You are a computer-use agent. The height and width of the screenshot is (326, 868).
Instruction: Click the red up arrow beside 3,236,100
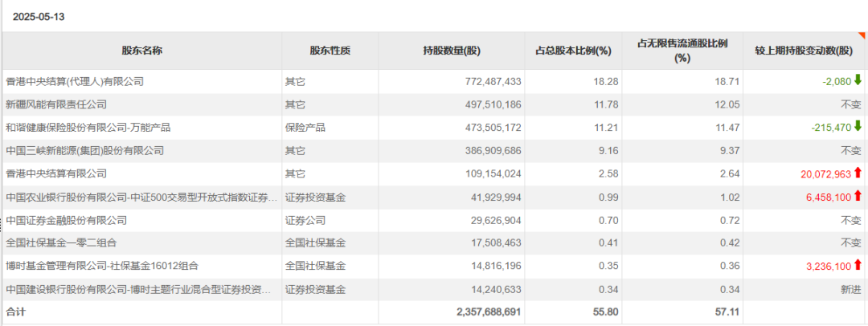pos(858,265)
